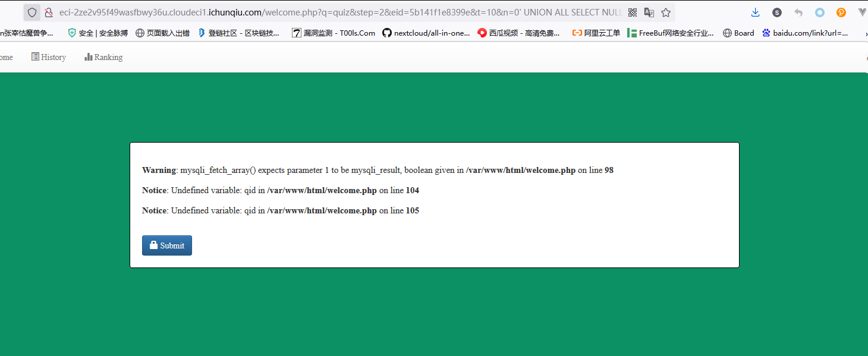
Task: Click the orange P extension icon
Action: [841, 12]
